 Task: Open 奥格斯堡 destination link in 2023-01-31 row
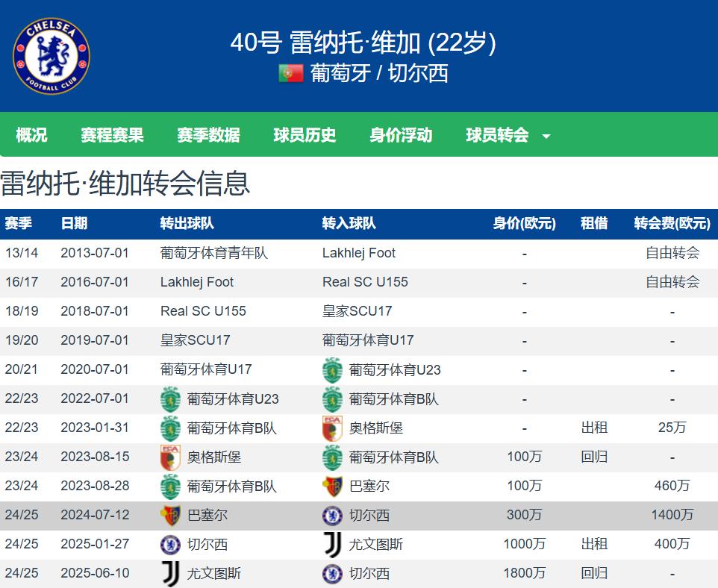[376, 428]
